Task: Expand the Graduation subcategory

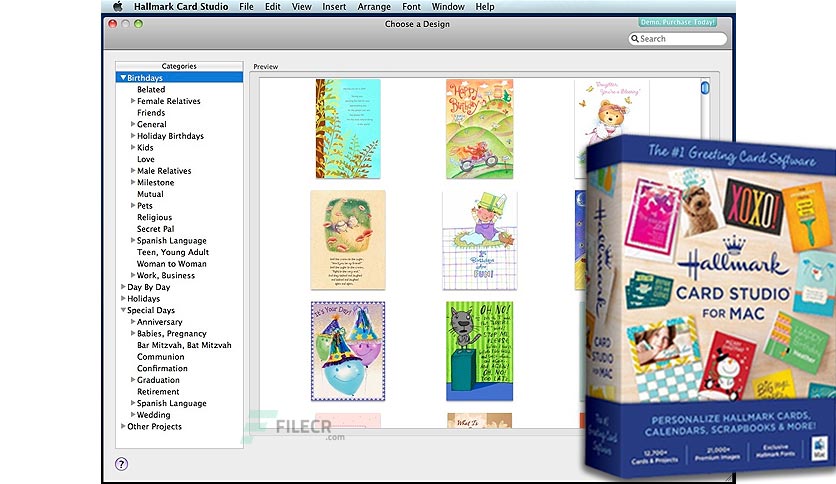Action: click(133, 380)
